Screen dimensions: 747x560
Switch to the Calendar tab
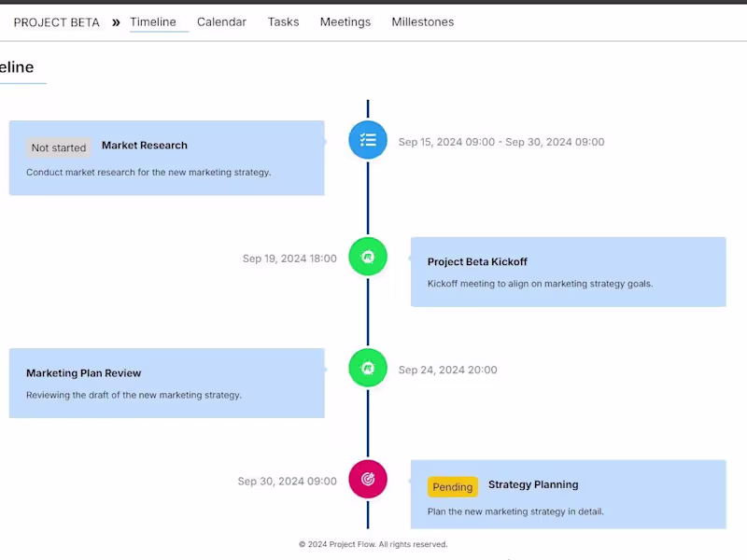[221, 21]
